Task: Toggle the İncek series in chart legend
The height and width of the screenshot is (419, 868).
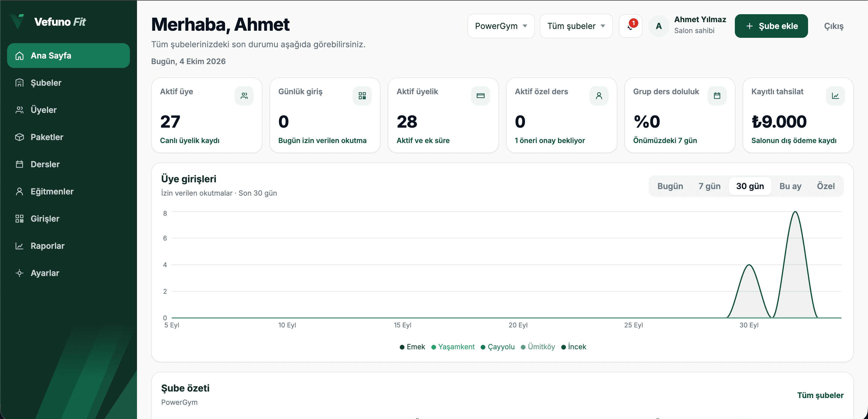Action: point(573,347)
